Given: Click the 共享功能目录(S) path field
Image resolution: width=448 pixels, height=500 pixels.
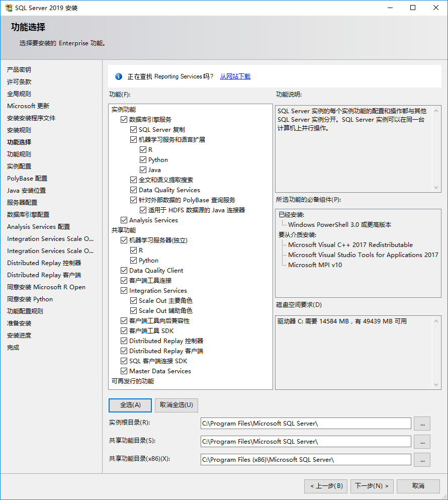Looking at the screenshot, I should (306, 442).
